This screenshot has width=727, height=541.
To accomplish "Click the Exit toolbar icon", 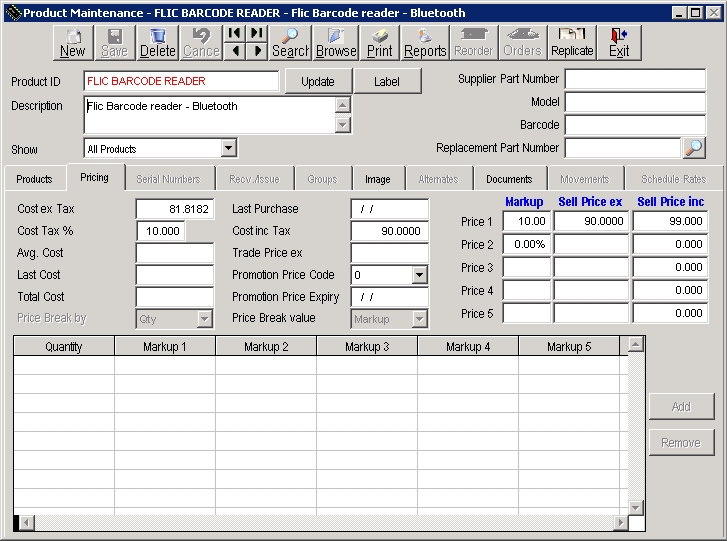I will point(619,42).
